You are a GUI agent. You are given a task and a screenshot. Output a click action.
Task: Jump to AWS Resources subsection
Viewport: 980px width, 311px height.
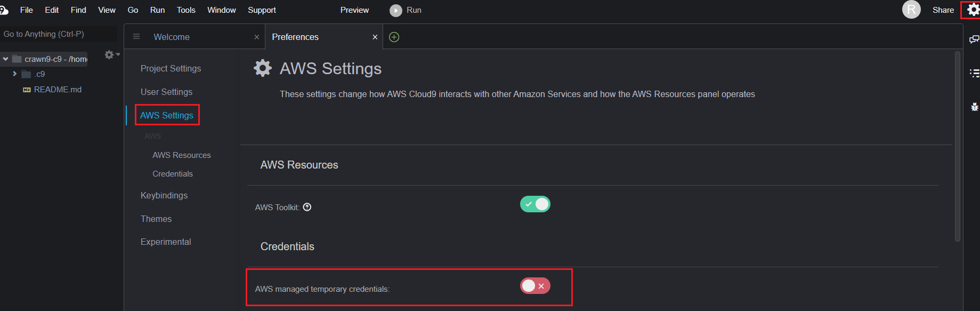(182, 155)
